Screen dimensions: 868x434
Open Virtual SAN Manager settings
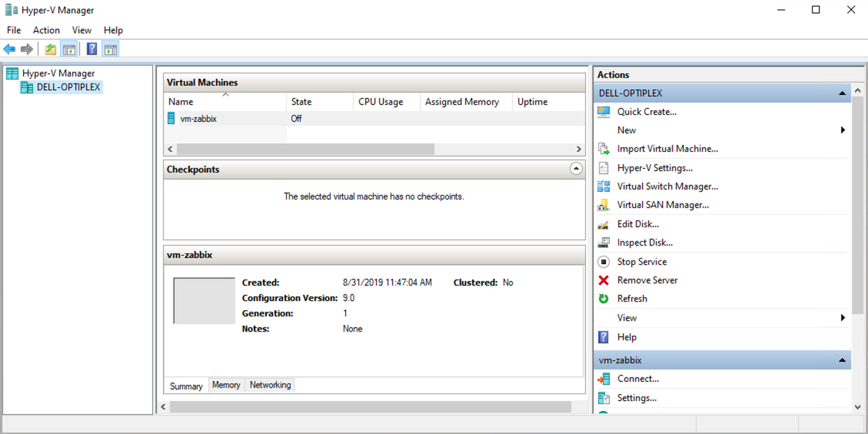point(663,206)
